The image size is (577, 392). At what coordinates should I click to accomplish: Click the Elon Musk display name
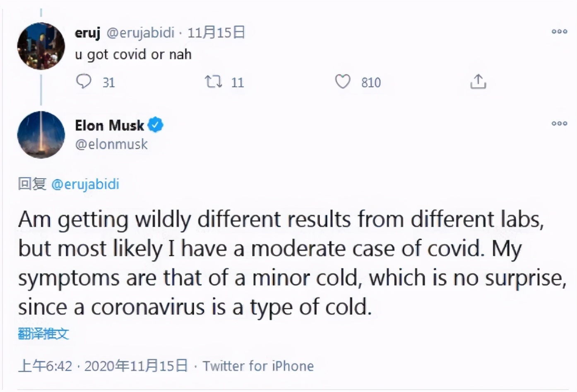[x=109, y=125]
